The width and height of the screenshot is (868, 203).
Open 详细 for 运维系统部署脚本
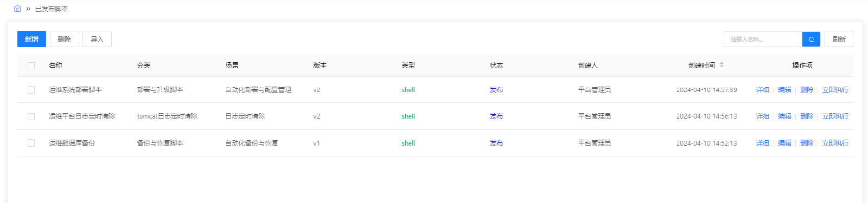(x=763, y=90)
